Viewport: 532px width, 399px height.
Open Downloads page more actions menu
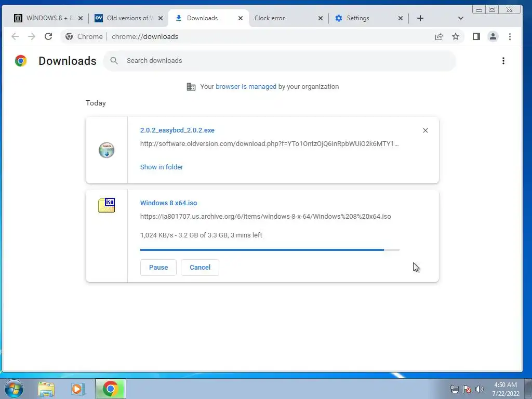pos(503,61)
